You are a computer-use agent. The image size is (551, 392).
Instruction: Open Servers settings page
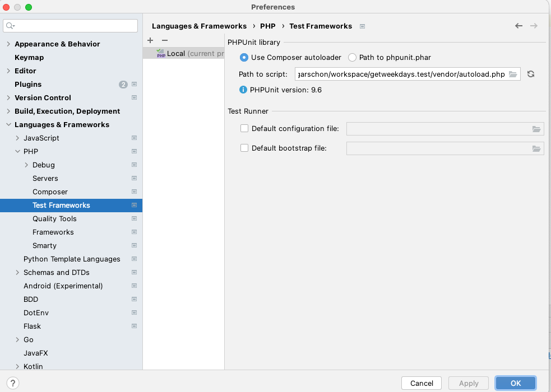pos(45,178)
